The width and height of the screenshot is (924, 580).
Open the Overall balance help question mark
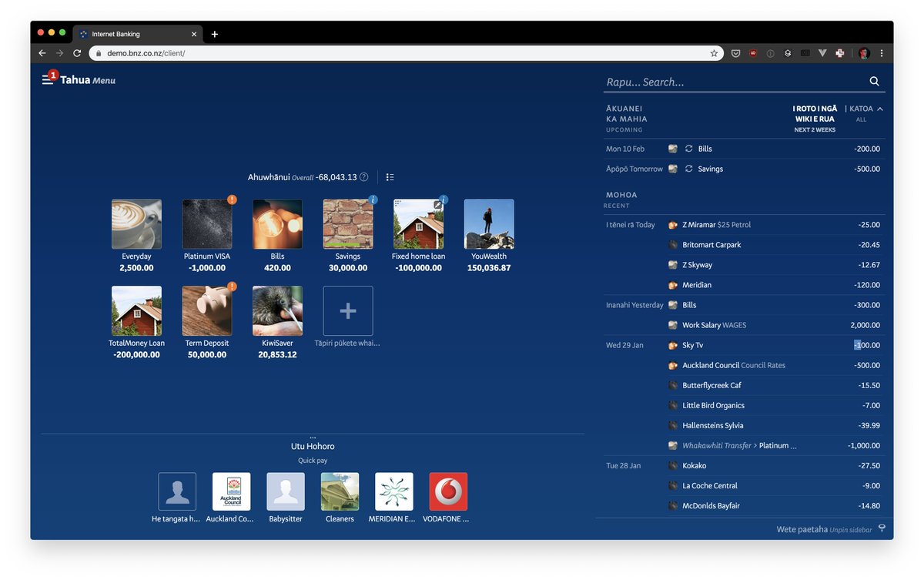pyautogui.click(x=364, y=177)
